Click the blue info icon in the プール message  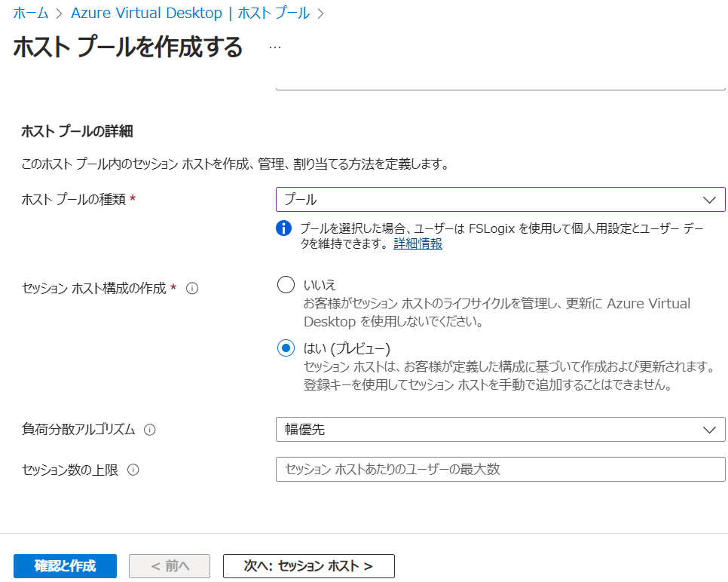pyautogui.click(x=284, y=228)
